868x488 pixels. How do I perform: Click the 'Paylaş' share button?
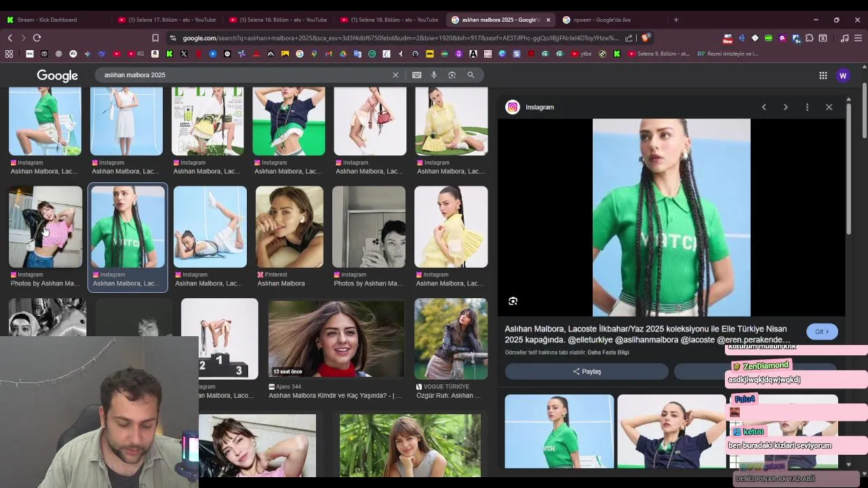click(x=587, y=371)
